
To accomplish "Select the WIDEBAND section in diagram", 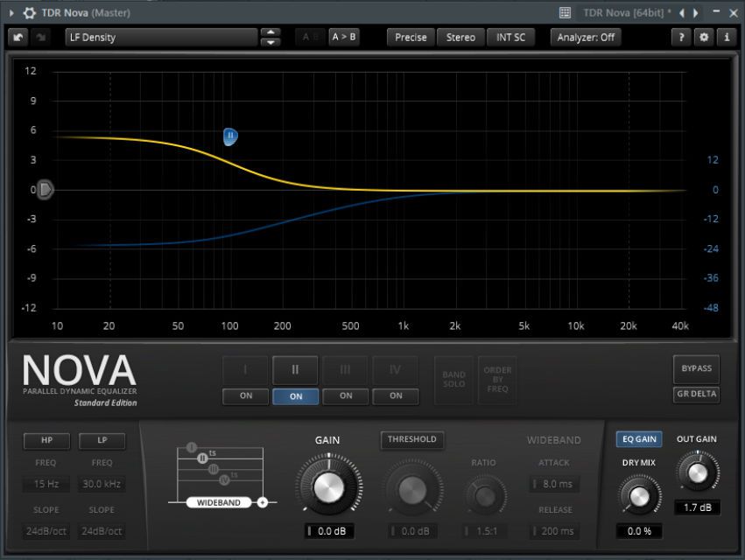I will (219, 502).
